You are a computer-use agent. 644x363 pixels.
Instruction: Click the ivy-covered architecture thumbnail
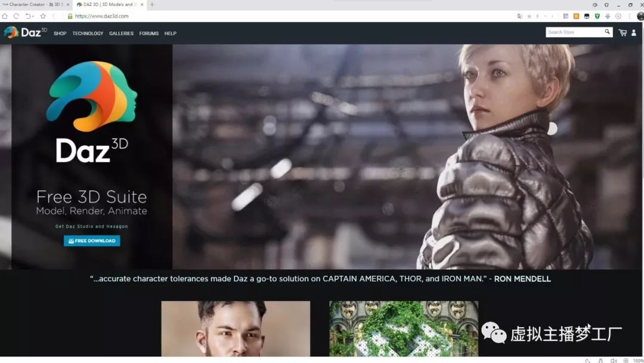[404, 328]
